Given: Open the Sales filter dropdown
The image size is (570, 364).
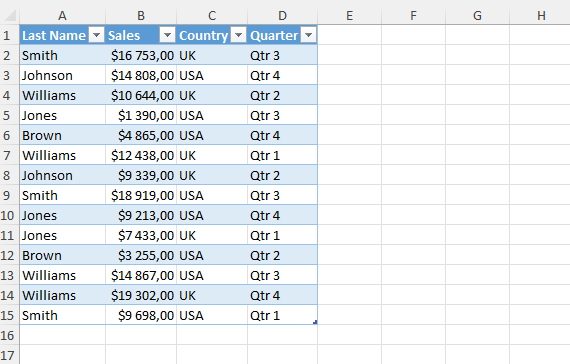Looking at the screenshot, I should 167,35.
